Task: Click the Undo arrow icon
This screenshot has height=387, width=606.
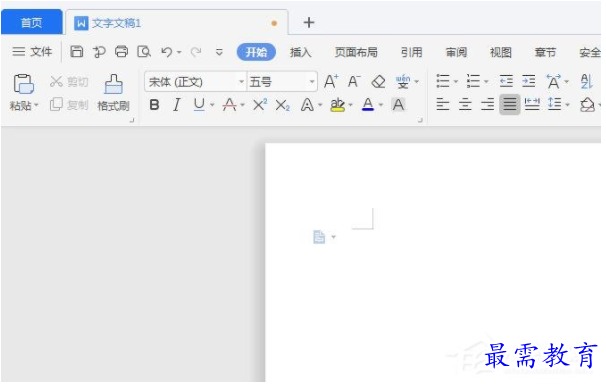Action: [167, 52]
